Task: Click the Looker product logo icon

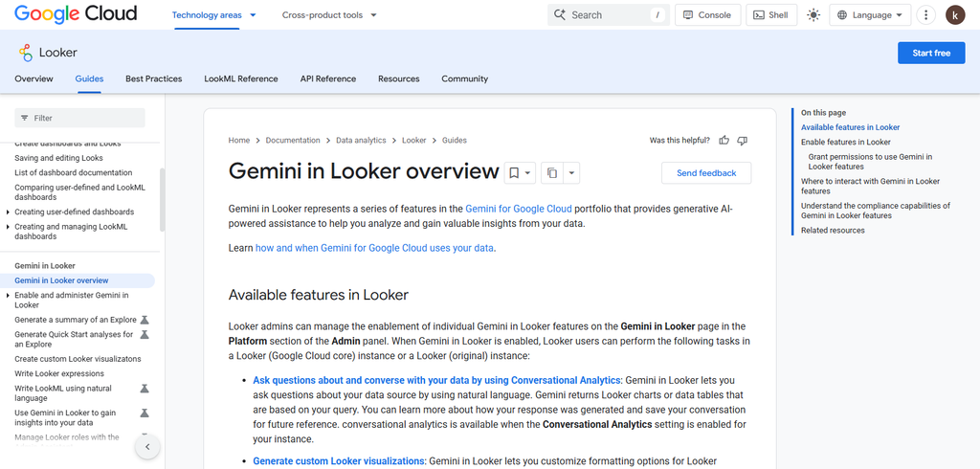Action: [x=25, y=53]
